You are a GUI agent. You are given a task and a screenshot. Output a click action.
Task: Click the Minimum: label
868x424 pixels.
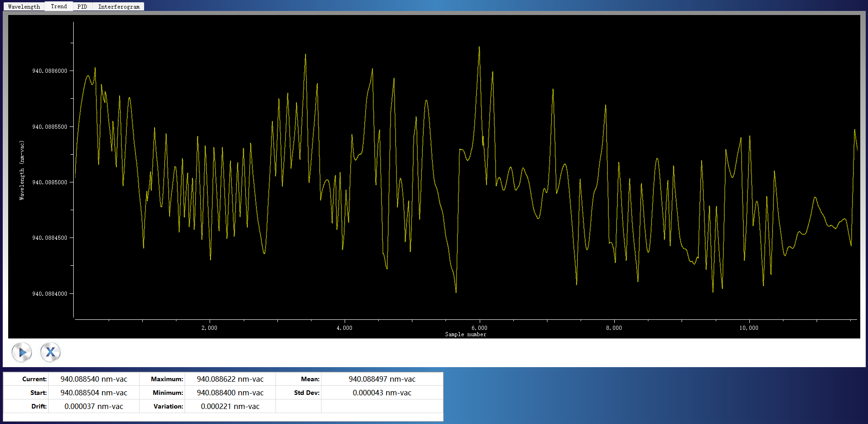tap(168, 393)
